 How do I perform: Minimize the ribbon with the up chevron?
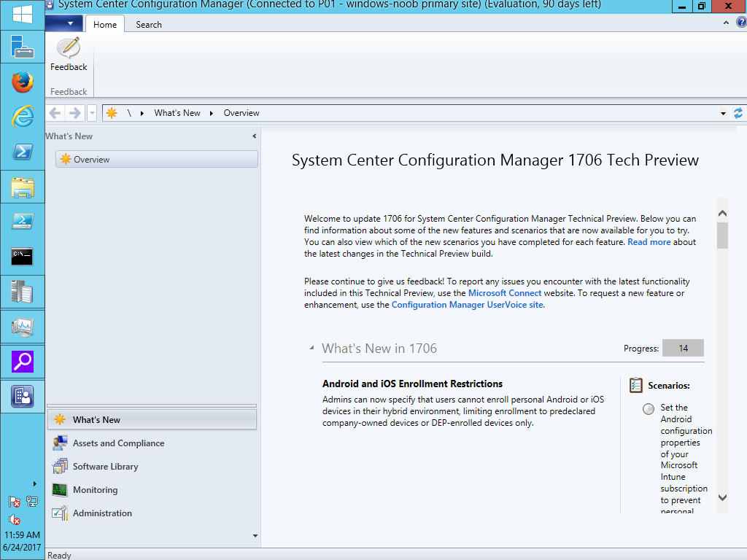[x=726, y=23]
